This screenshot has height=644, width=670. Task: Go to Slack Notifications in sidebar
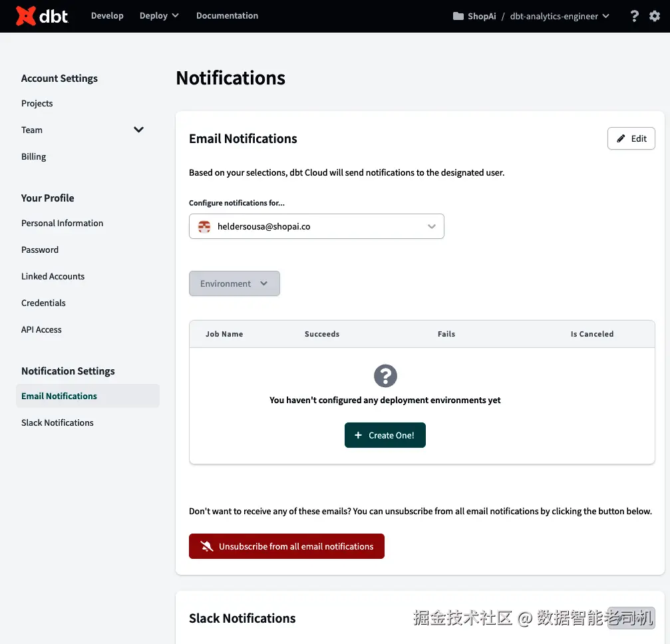pyautogui.click(x=58, y=422)
